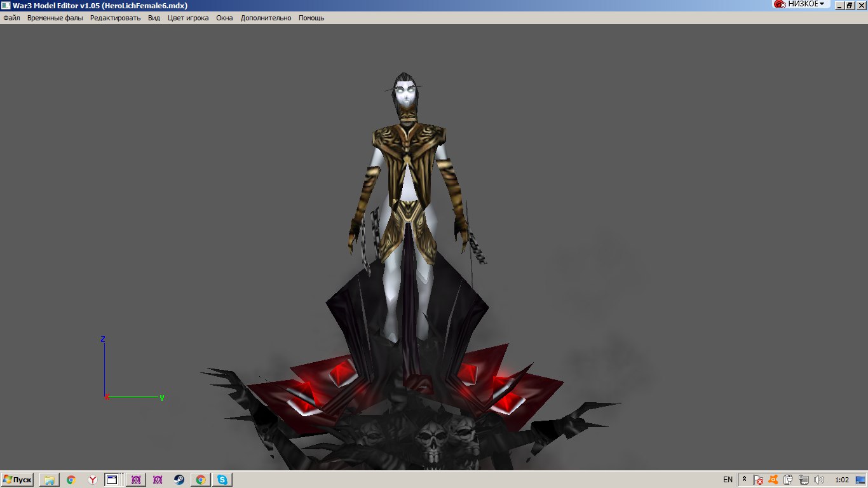Image resolution: width=868 pixels, height=488 pixels.
Task: Open the Файл menu
Action: 11,18
